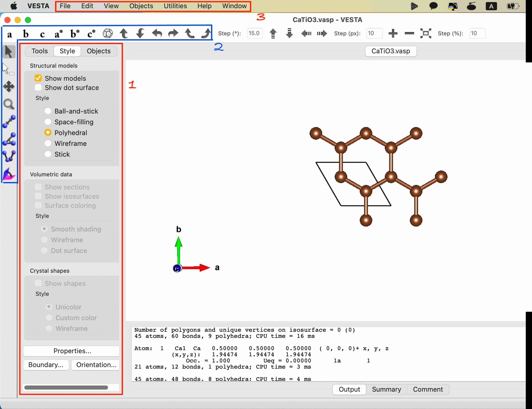Pick the Dihedral angle tool

click(9, 156)
